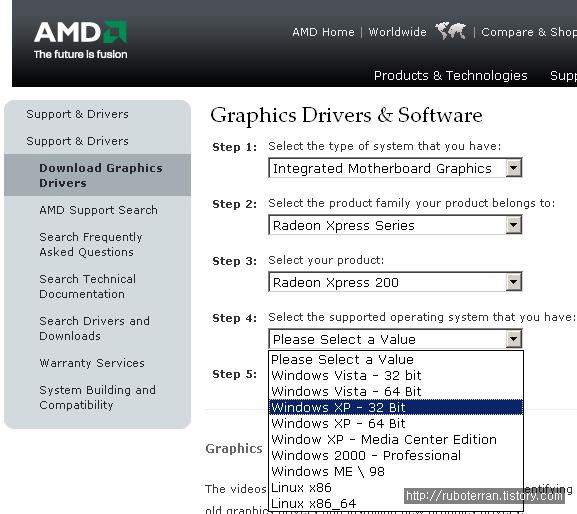
Task: Choose Windows Vista - 64 Bit option
Action: pyautogui.click(x=396, y=391)
